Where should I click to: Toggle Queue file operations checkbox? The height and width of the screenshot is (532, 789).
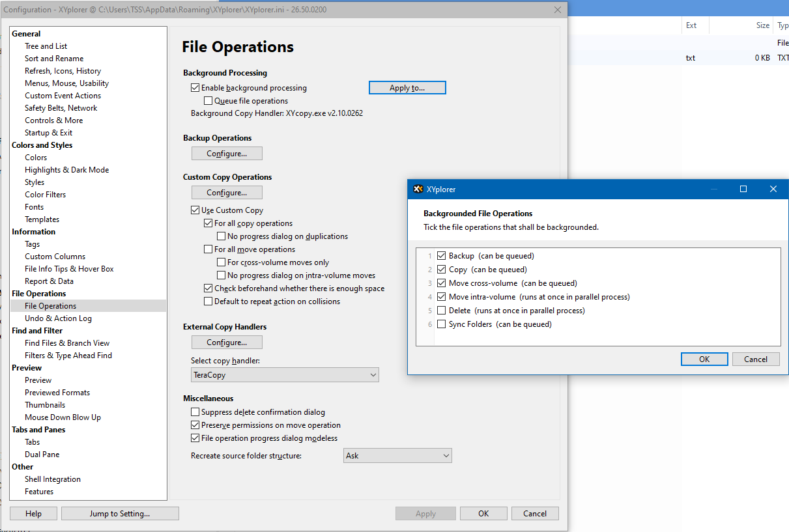[208, 101]
